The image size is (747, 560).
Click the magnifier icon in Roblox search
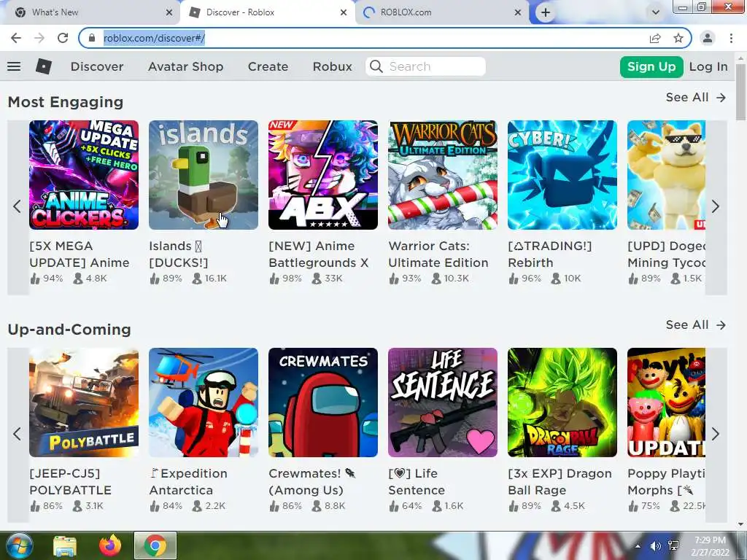tap(376, 66)
